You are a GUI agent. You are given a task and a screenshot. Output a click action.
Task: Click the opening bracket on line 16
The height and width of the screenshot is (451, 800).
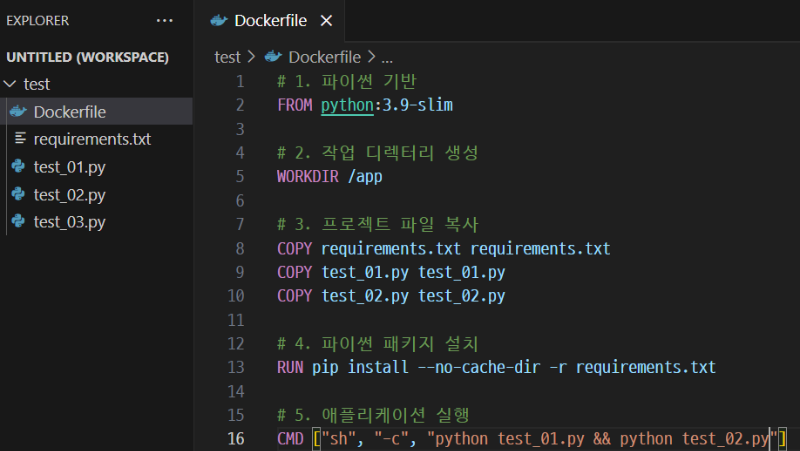[x=317, y=439]
